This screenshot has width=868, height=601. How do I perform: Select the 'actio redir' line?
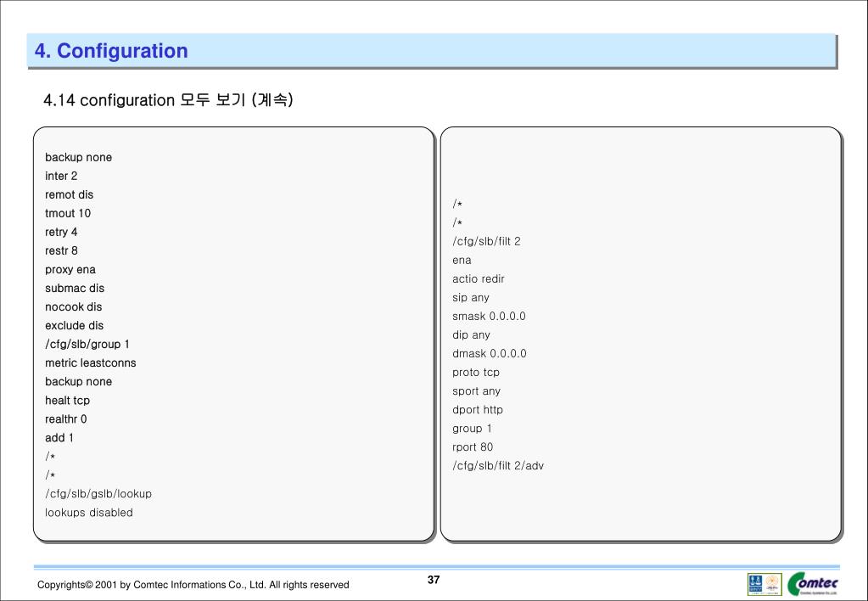tap(479, 279)
